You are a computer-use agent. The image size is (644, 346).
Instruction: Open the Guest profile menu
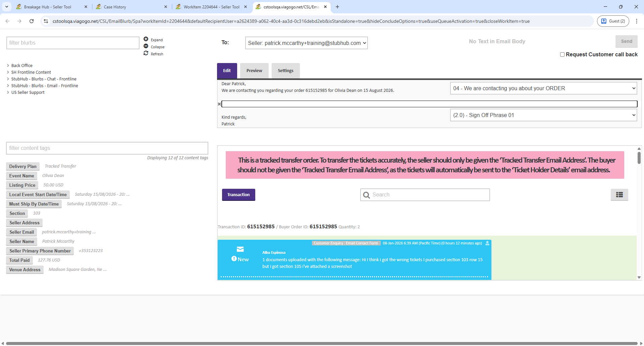(613, 21)
